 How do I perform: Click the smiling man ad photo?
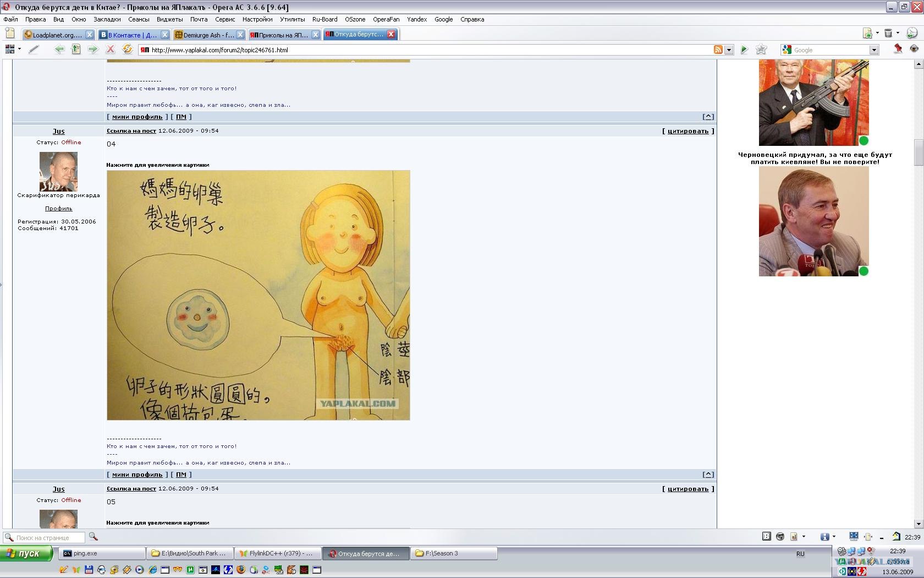tap(814, 221)
